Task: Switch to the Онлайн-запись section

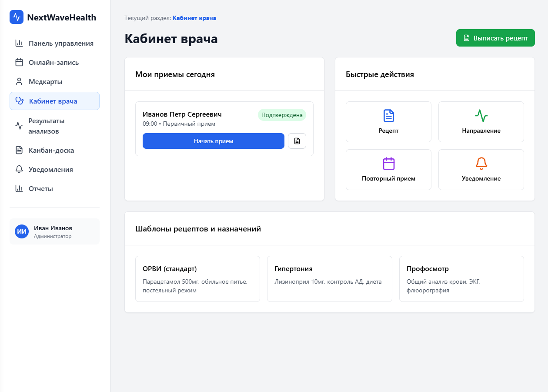Action: (53, 62)
